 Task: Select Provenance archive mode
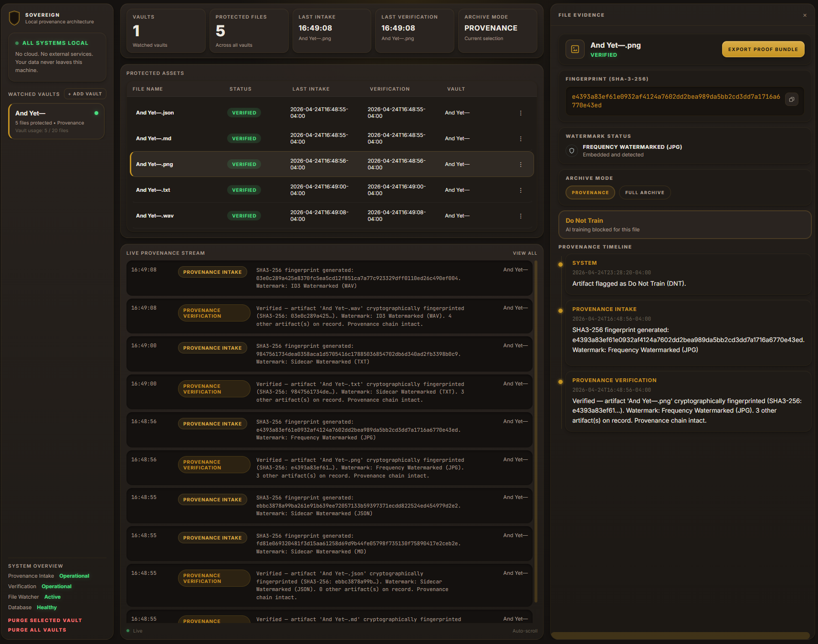(590, 193)
